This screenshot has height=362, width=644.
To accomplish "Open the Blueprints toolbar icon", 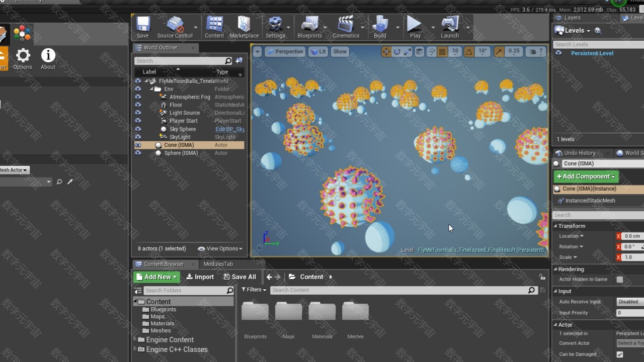I will pos(309,27).
